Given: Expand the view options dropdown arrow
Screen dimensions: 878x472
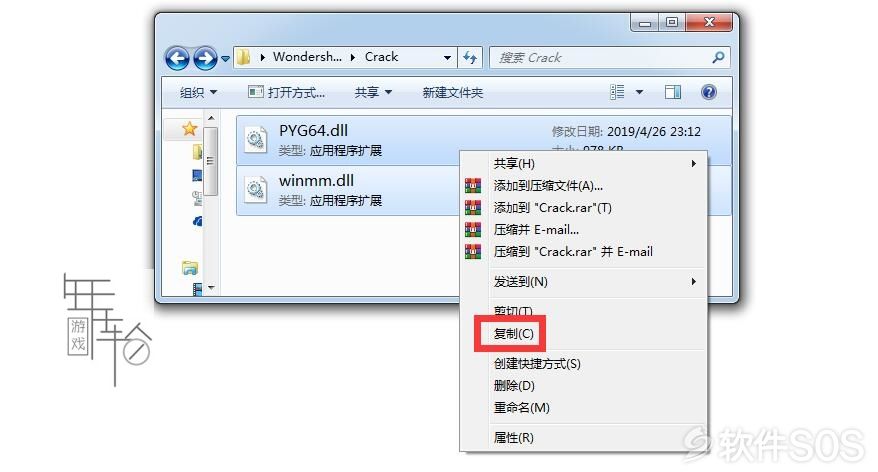Looking at the screenshot, I should pos(639,92).
